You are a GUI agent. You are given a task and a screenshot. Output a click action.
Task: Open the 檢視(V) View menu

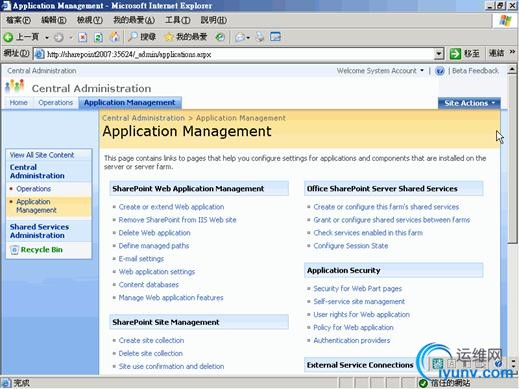tap(90, 20)
